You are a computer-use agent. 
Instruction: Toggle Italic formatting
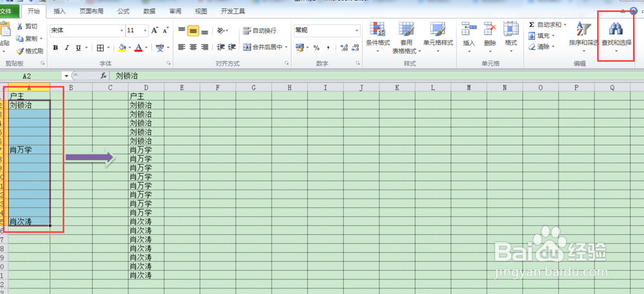pyautogui.click(x=66, y=48)
